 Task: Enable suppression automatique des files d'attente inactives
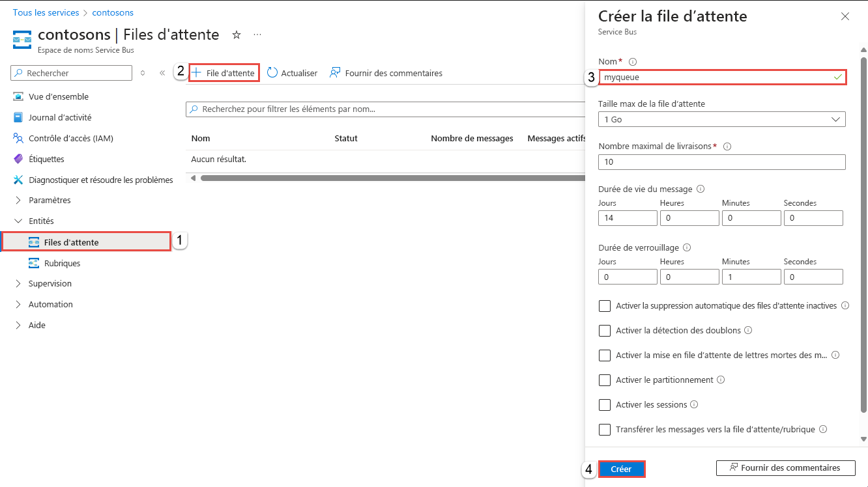(x=605, y=306)
